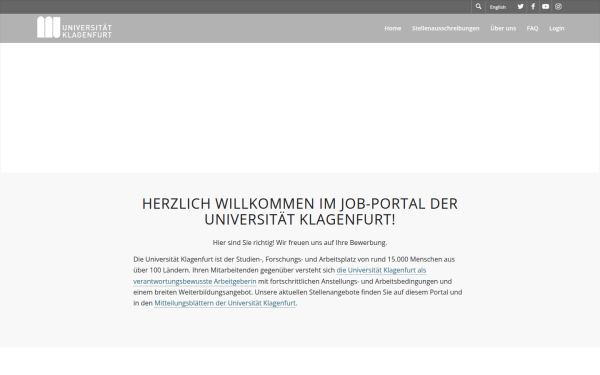This screenshot has height=375, width=600.
Task: Open Stellenausschreibungen menu item
Action: click(445, 28)
